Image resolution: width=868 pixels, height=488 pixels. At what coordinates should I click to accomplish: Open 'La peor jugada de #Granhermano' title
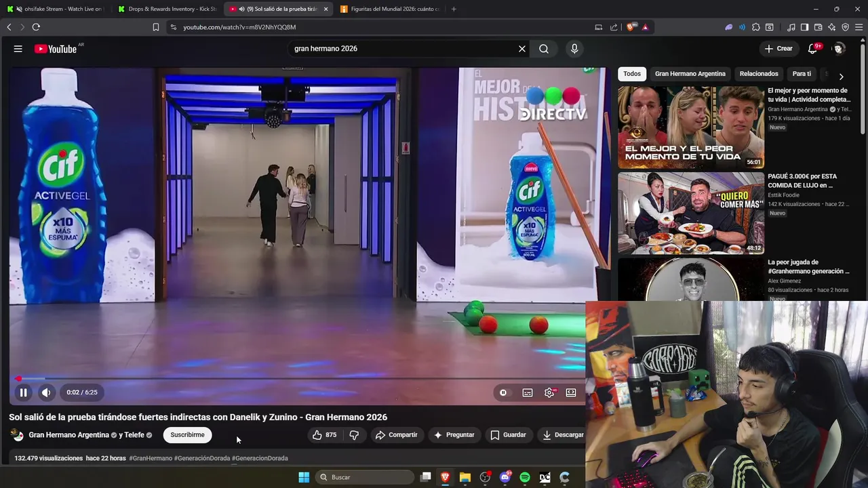808,266
